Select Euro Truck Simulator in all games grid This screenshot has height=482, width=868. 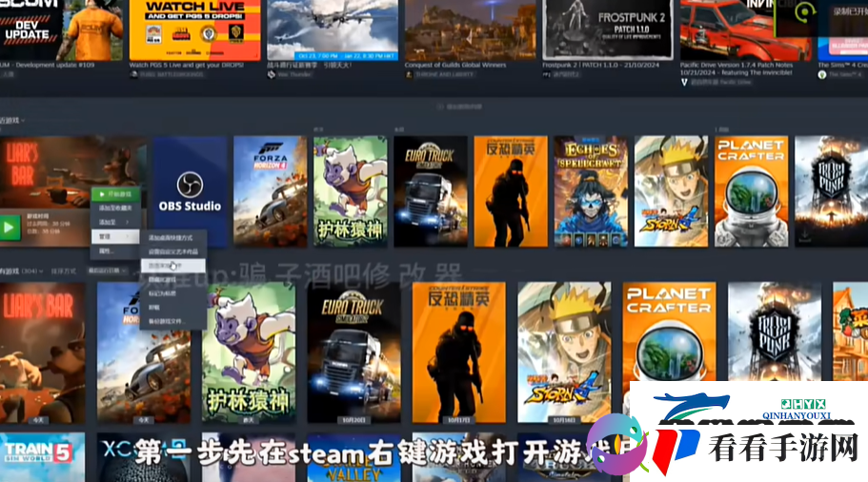coord(353,352)
